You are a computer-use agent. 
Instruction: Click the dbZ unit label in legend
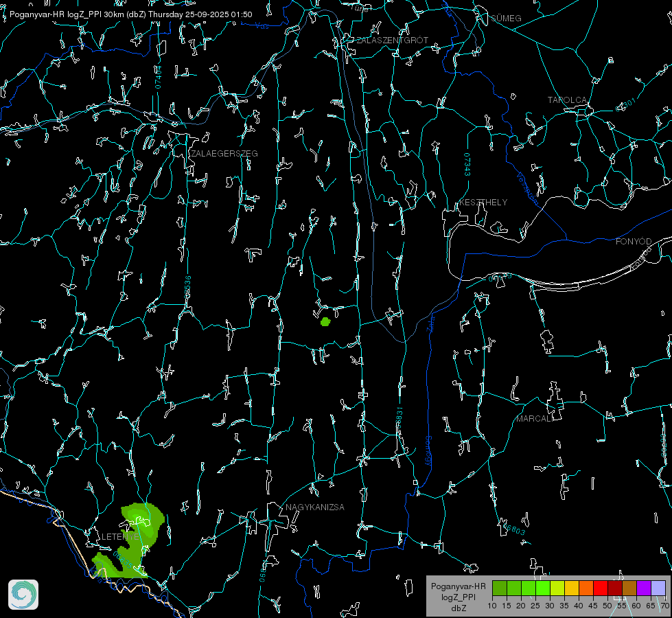click(x=458, y=608)
